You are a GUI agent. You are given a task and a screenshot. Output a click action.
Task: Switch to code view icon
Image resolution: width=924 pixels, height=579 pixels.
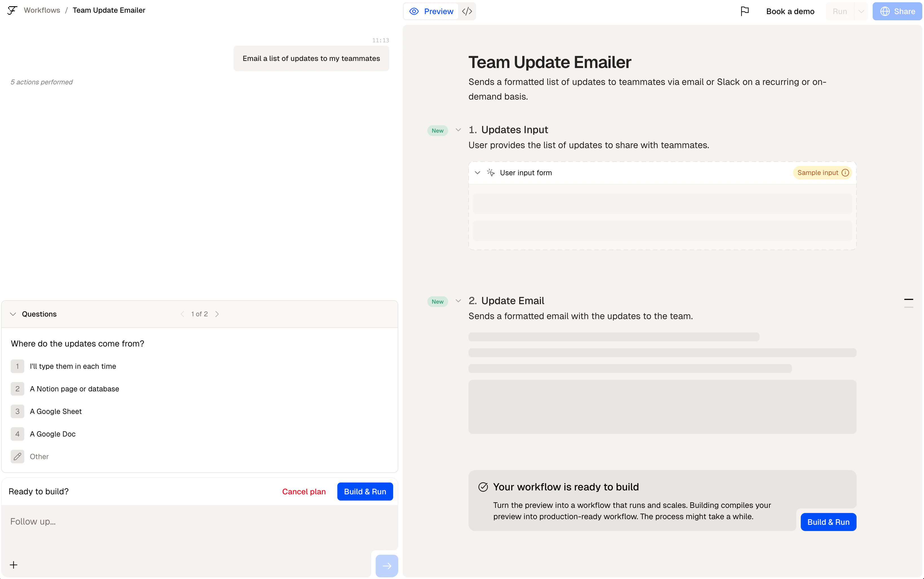click(x=467, y=12)
